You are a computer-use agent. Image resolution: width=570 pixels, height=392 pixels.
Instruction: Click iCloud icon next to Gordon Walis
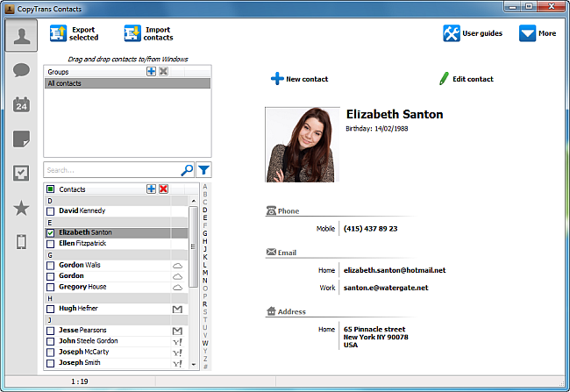click(x=177, y=266)
